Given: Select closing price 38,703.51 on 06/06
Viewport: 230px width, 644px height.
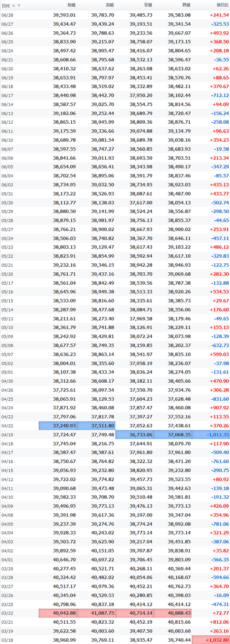Looking at the screenshot, I should point(179,157).
